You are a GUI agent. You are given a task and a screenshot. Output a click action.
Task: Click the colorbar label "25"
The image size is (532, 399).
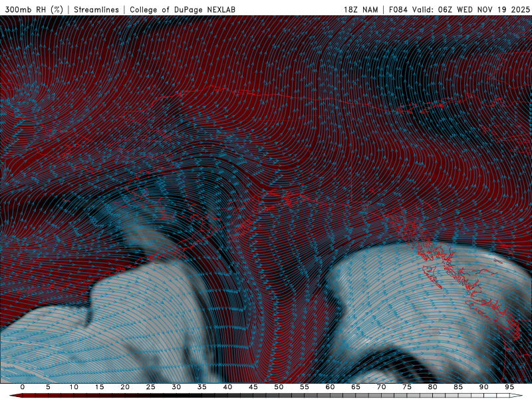[151, 387]
